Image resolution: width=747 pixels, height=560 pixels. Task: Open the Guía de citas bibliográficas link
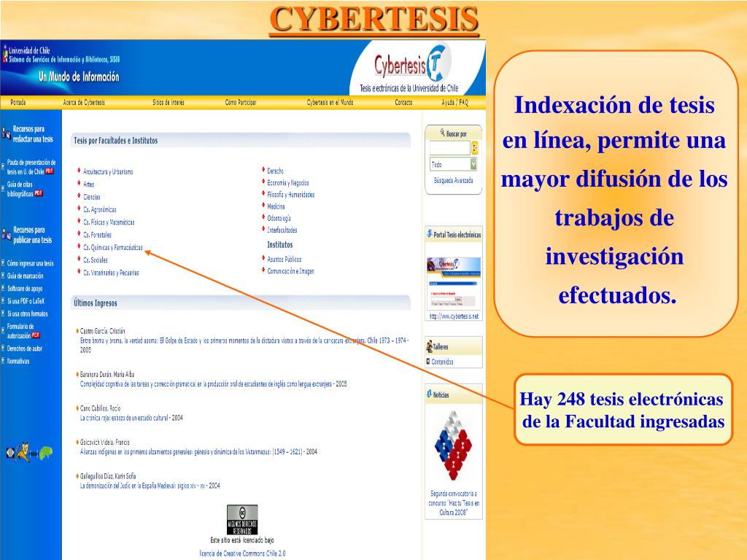pos(20,189)
